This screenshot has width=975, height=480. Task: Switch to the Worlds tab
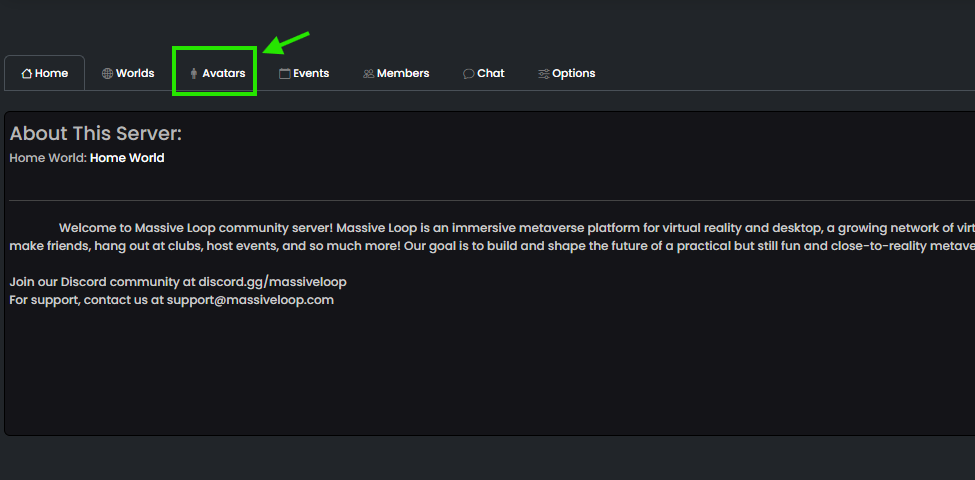click(x=128, y=73)
